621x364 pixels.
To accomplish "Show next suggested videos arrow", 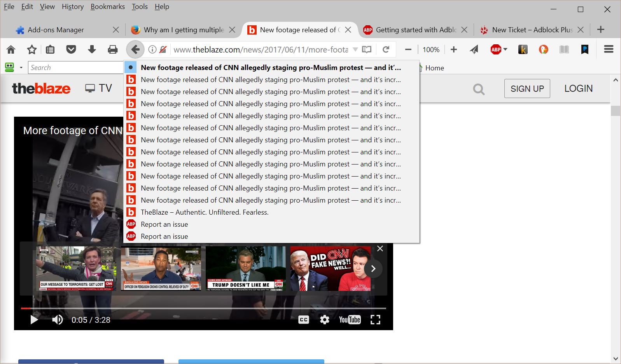I will [373, 268].
